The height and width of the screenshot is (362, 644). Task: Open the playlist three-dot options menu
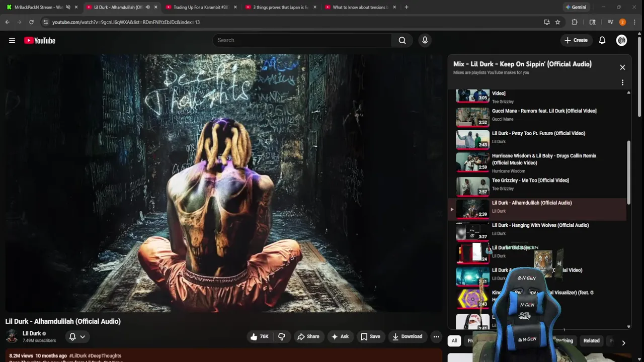click(x=622, y=82)
